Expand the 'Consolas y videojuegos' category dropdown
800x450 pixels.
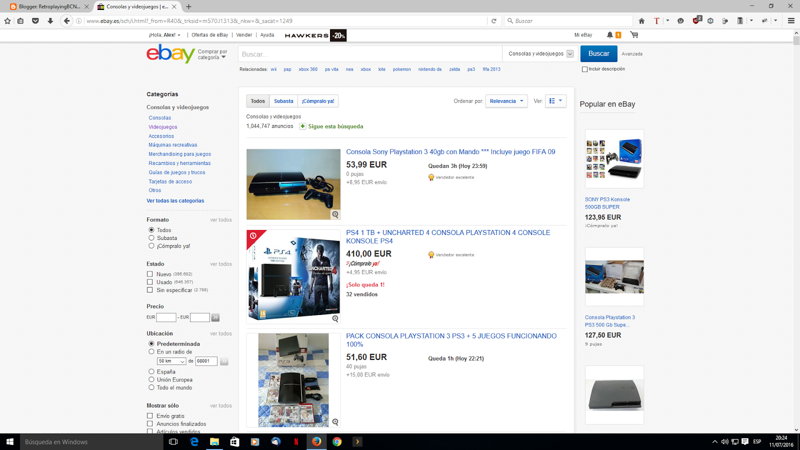click(x=538, y=54)
